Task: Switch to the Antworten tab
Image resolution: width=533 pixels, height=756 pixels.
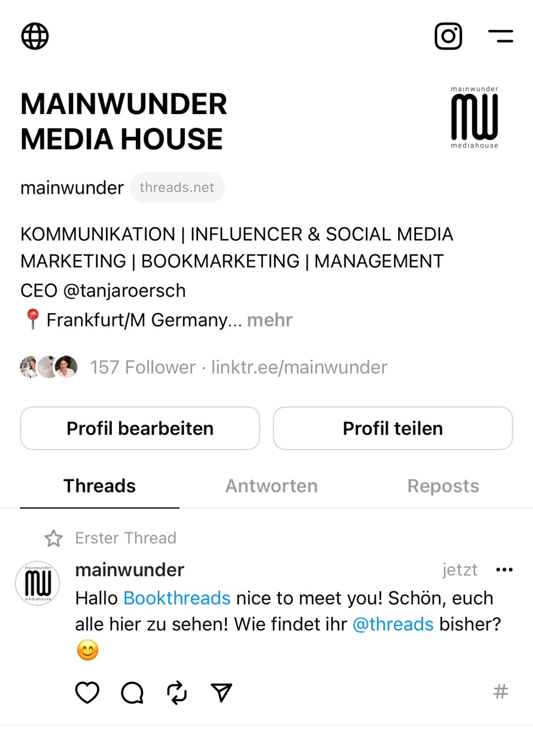Action: click(271, 486)
